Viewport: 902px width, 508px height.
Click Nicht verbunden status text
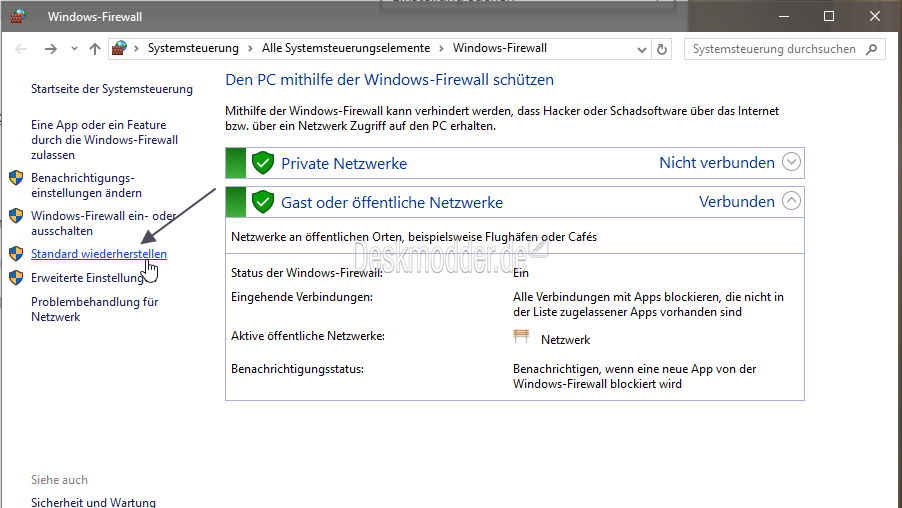pyautogui.click(x=717, y=163)
